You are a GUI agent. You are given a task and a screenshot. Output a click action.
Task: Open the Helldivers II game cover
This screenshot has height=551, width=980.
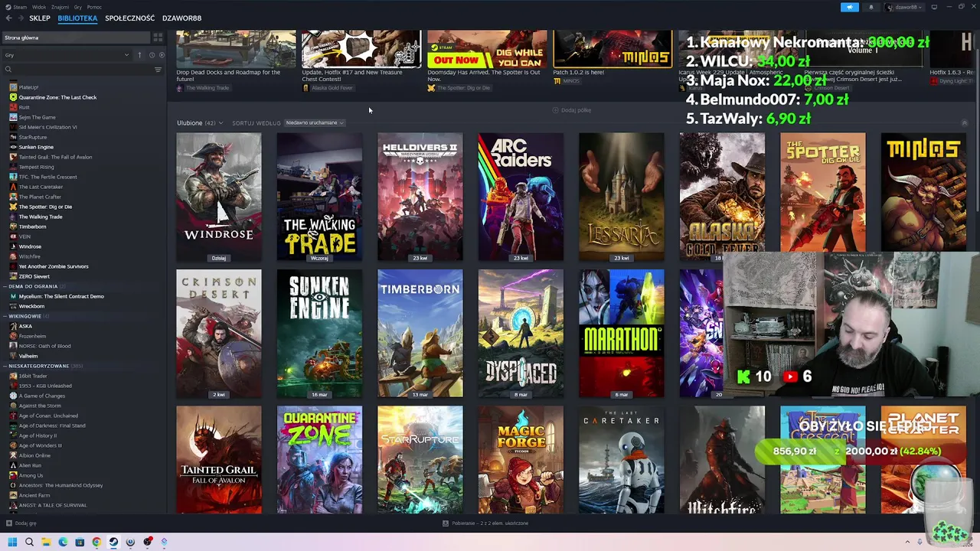420,197
